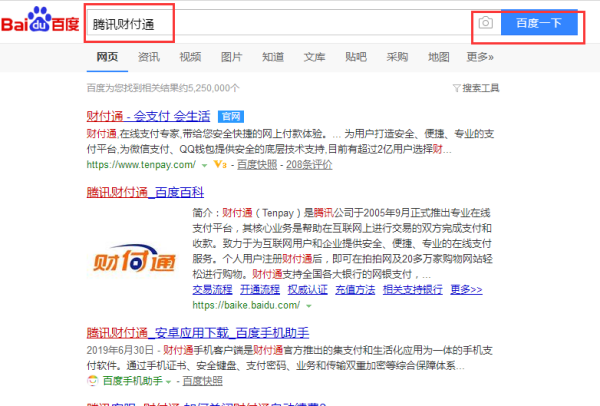Open 充值方法 sublink

[x=355, y=290]
